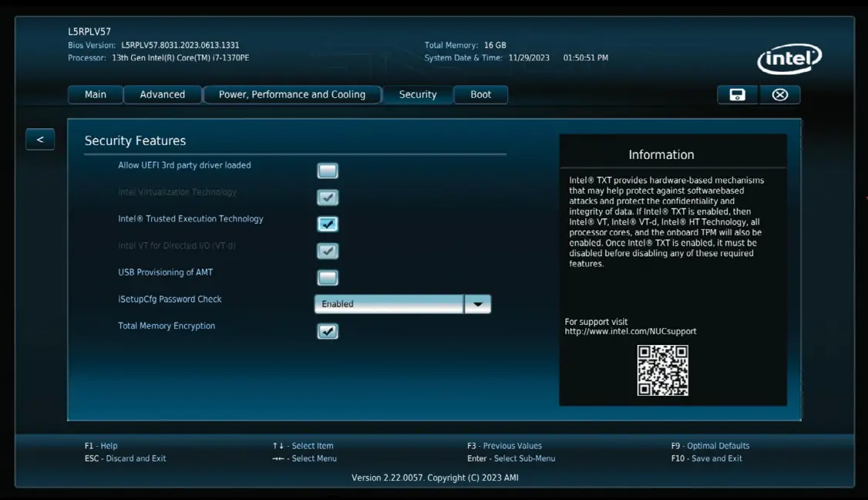This screenshot has height=500, width=868.
Task: Click the NUCsupport URL link
Action: tap(631, 332)
